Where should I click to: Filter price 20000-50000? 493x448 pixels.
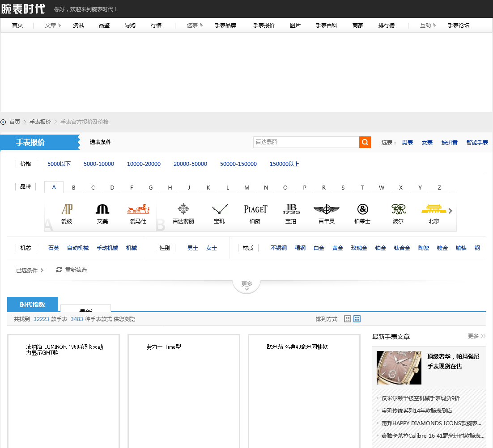pyautogui.click(x=190, y=164)
